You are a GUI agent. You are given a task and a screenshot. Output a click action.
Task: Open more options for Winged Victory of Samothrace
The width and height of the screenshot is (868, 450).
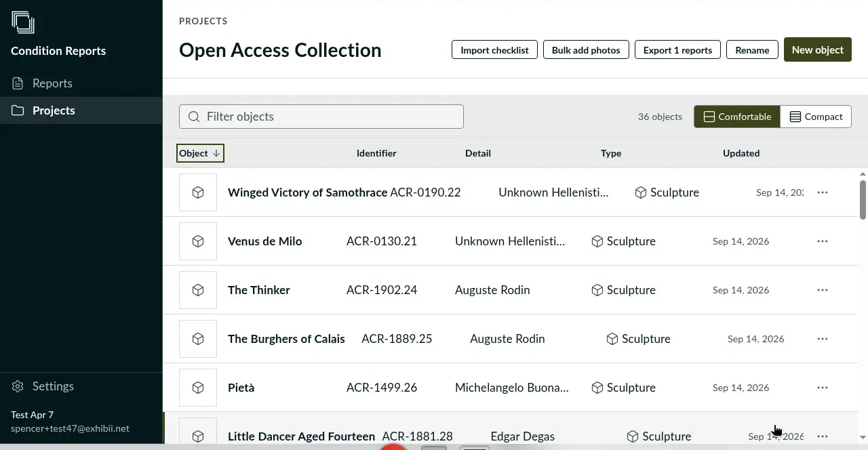click(823, 192)
